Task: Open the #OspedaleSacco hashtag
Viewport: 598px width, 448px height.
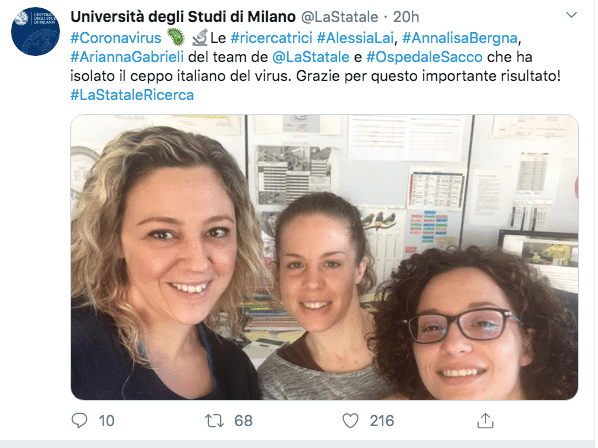Action: click(424, 57)
